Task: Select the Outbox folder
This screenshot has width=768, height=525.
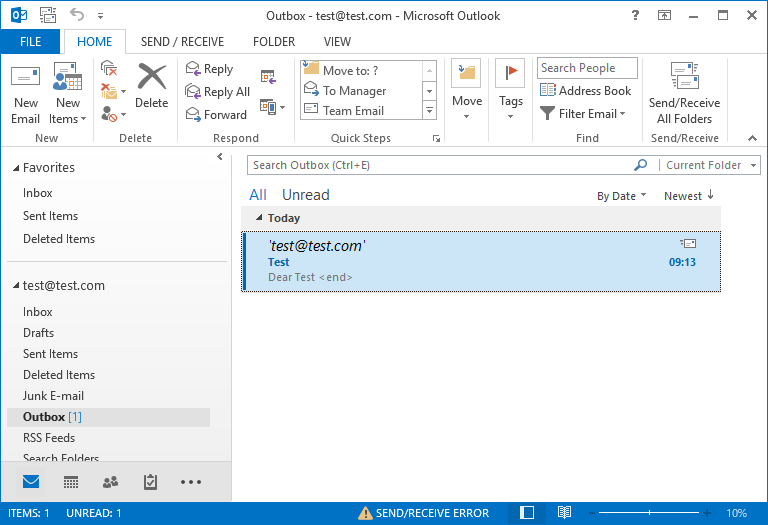Action: pos(109,417)
